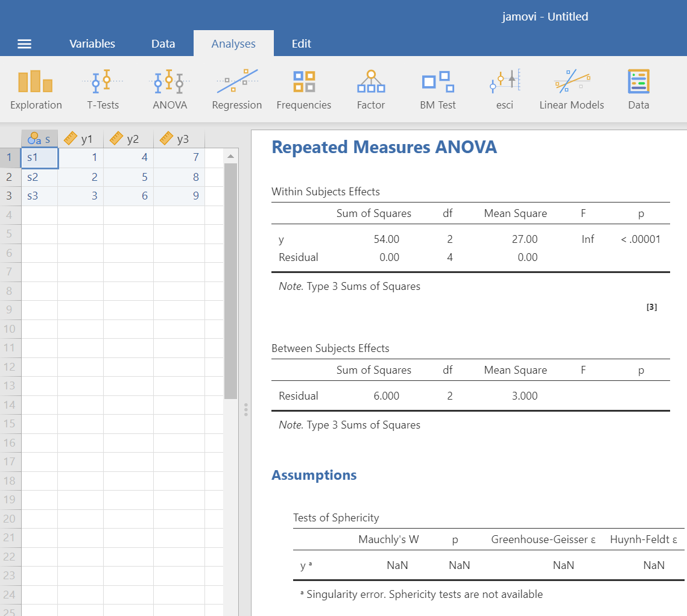Open reference footnote [3]
This screenshot has width=687, height=616.
[x=651, y=307]
